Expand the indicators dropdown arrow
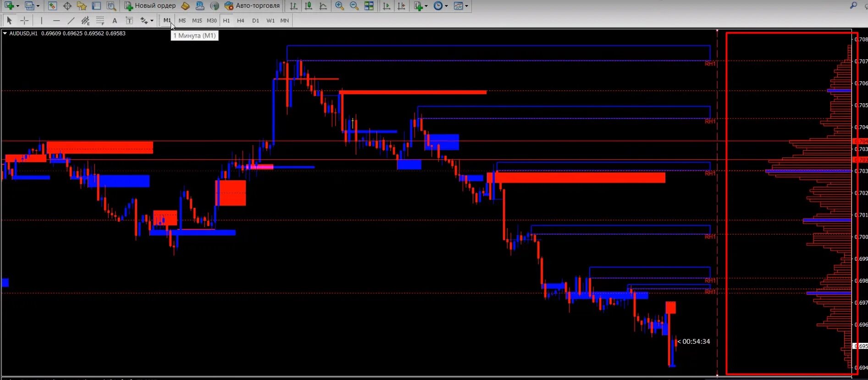 [426, 6]
